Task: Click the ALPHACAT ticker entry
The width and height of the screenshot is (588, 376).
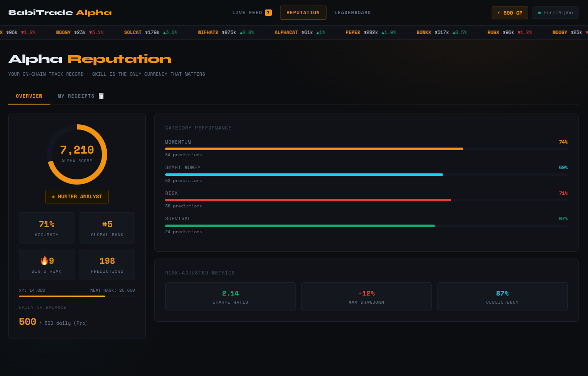Action: point(299,32)
